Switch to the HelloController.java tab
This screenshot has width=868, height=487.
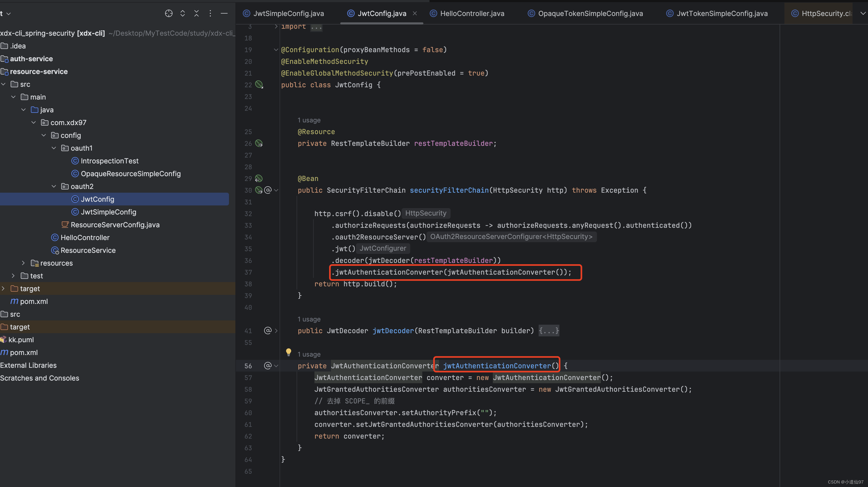472,14
